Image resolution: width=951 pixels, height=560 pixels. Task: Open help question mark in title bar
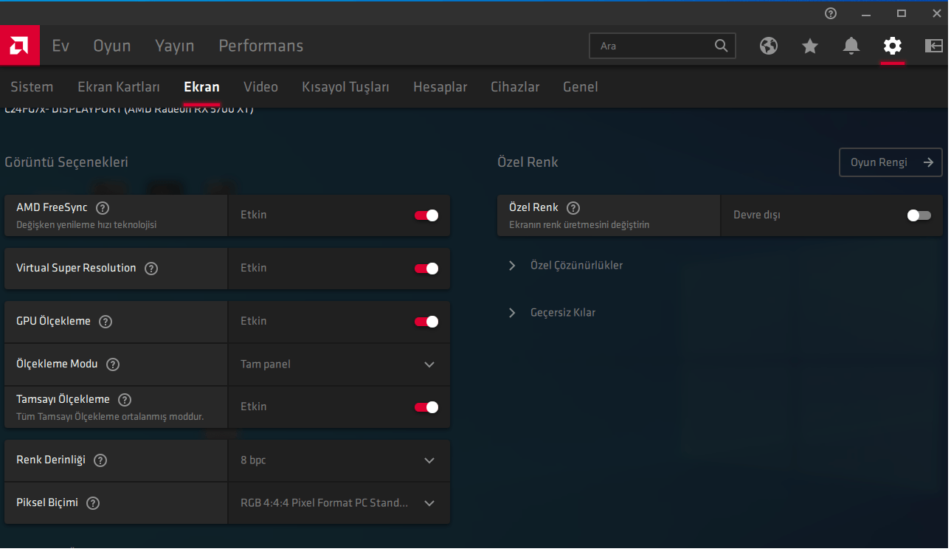[x=831, y=13]
